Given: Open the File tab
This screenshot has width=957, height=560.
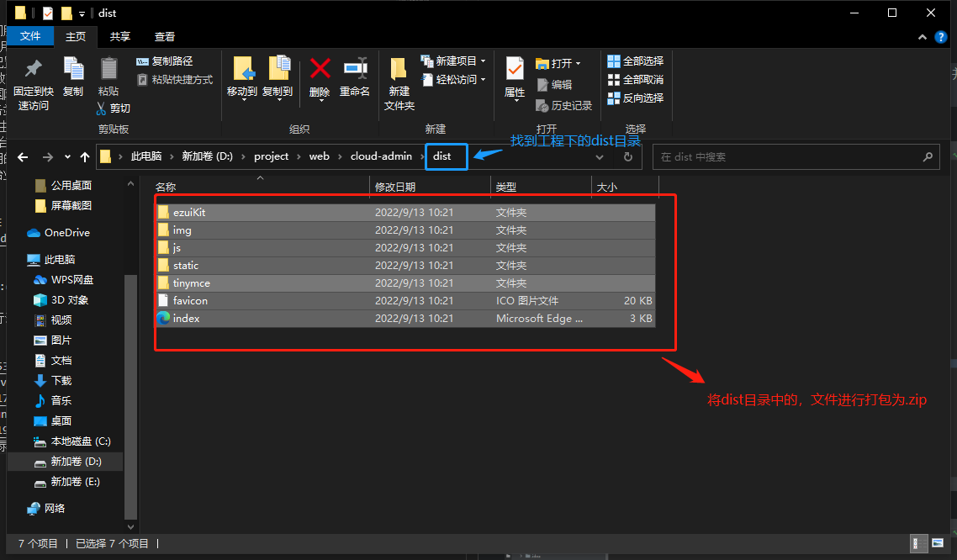Looking at the screenshot, I should pyautogui.click(x=30, y=36).
